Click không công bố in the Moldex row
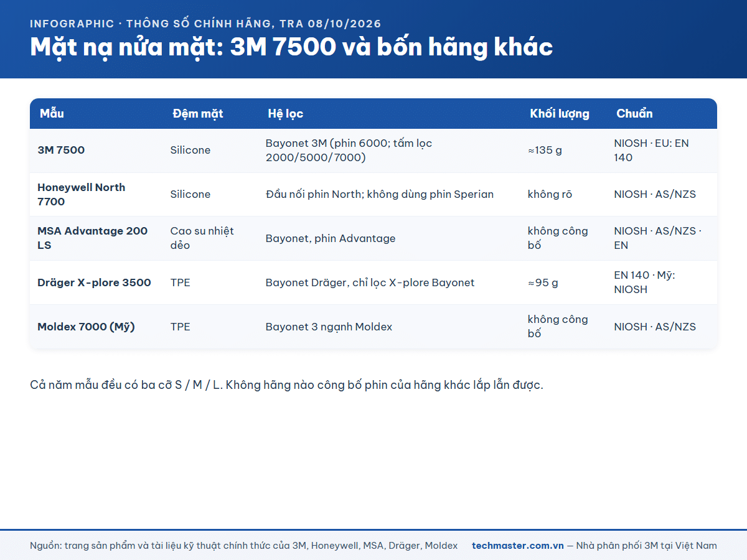Screen dimensions: 747x560 [x=558, y=327]
